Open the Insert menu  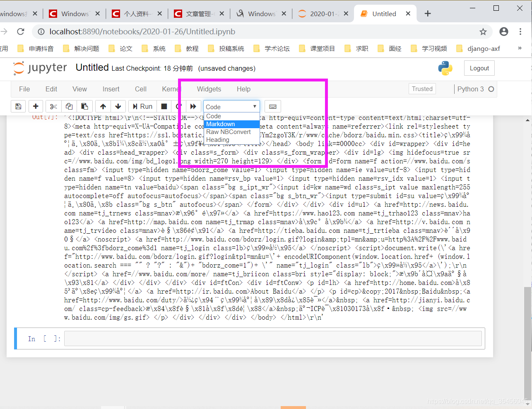click(x=111, y=89)
